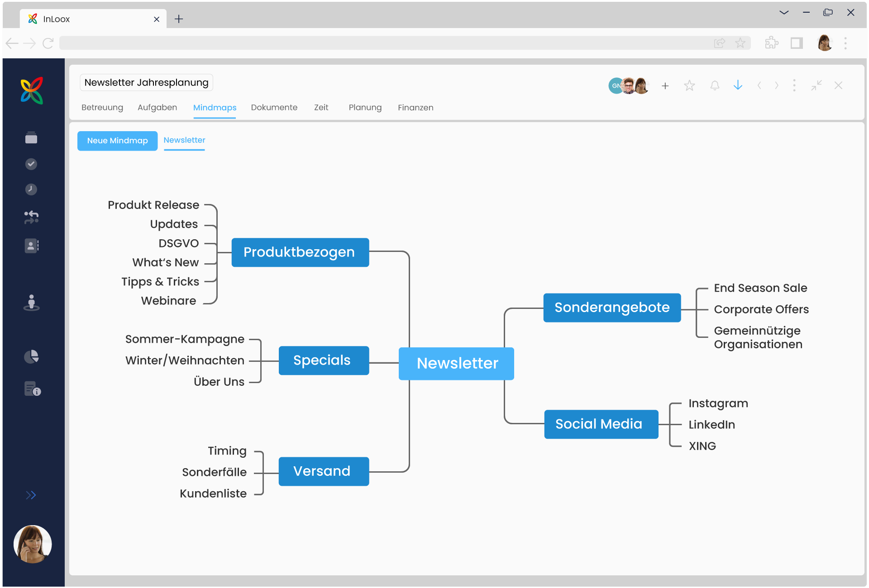Open the pie chart reports icon
The height and width of the screenshot is (588, 869).
[x=31, y=357]
